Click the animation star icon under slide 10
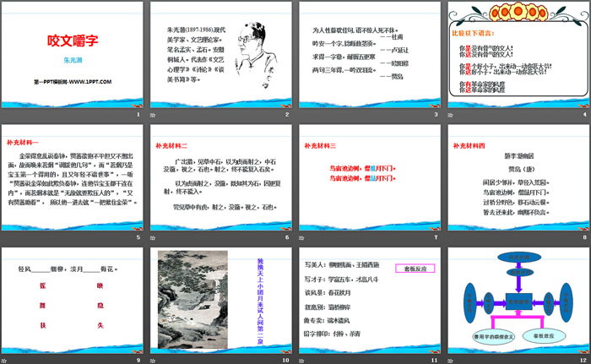Screen dimensions: 591x364 (153, 361)
